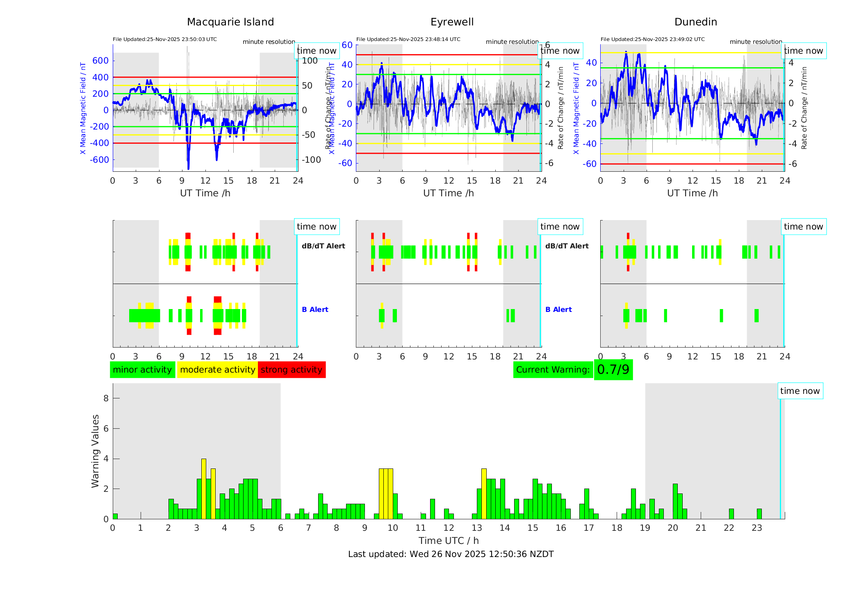Click the 'Time UTC / h' axis label

[x=449, y=541]
